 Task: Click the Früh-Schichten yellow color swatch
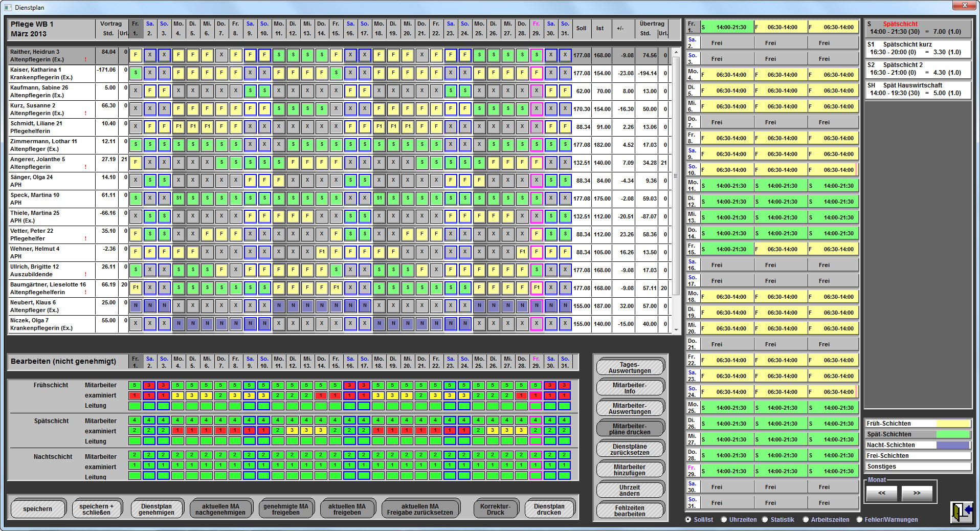tap(953, 424)
